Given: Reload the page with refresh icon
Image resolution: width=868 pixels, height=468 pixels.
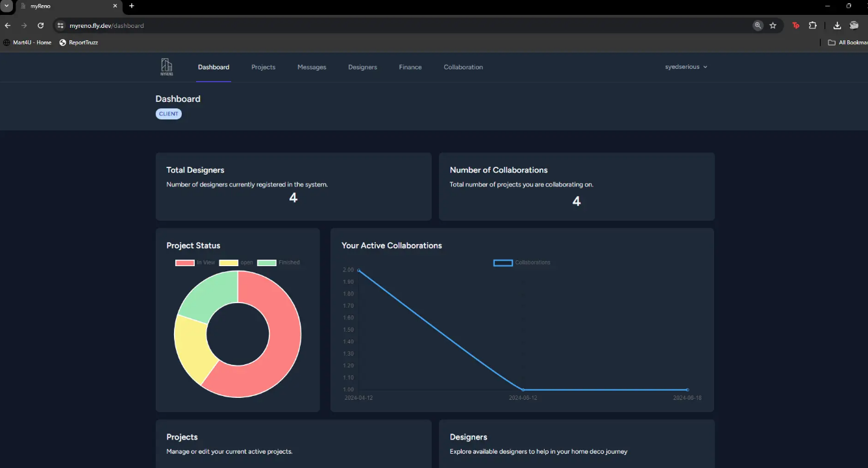Looking at the screenshot, I should click(x=40, y=25).
